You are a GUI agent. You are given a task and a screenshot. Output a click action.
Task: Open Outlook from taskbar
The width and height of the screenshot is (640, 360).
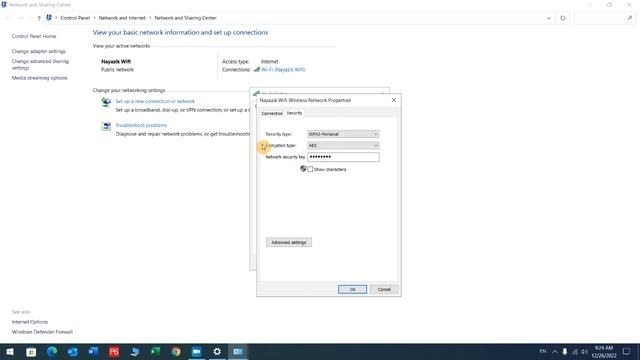point(73,351)
